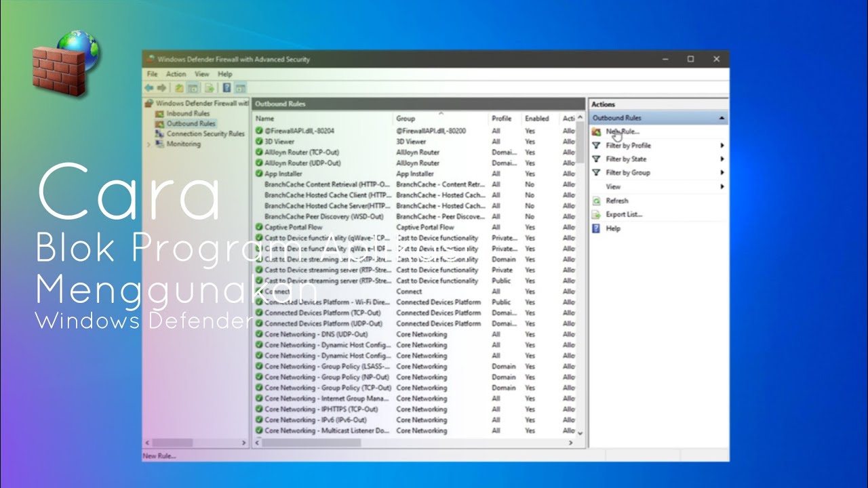Click the green check icon beside App Installer
Image resolution: width=868 pixels, height=488 pixels.
(x=259, y=174)
